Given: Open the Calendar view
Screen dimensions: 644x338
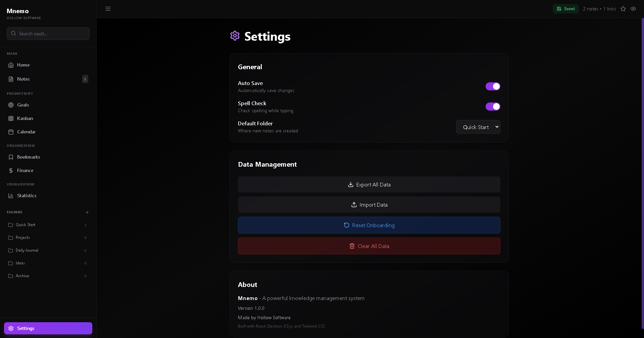Looking at the screenshot, I should [x=26, y=132].
